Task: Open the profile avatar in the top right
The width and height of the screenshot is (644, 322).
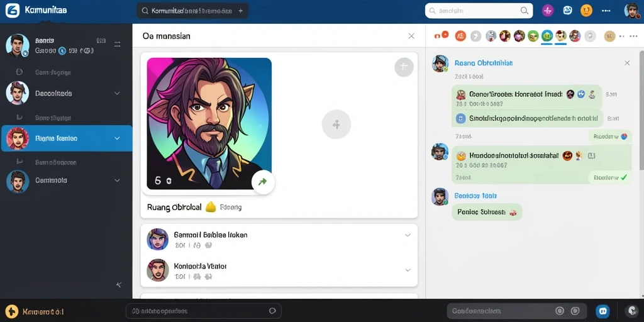Action: tap(631, 11)
